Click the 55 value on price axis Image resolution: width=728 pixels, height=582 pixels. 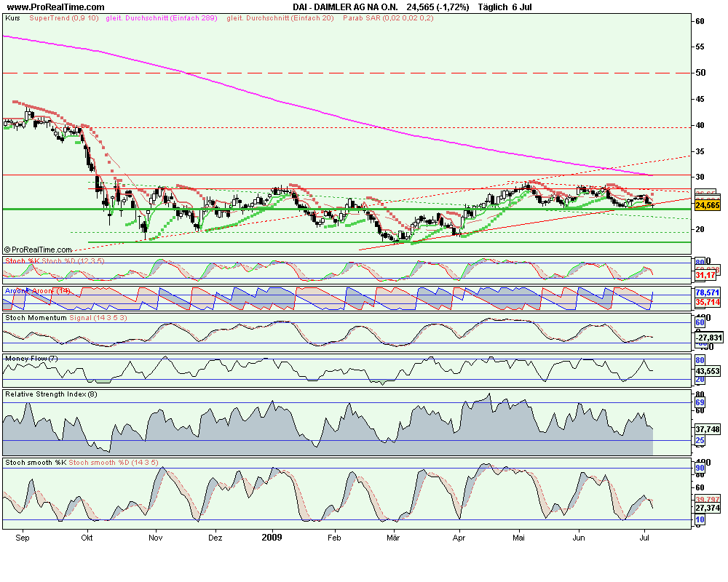pos(700,47)
